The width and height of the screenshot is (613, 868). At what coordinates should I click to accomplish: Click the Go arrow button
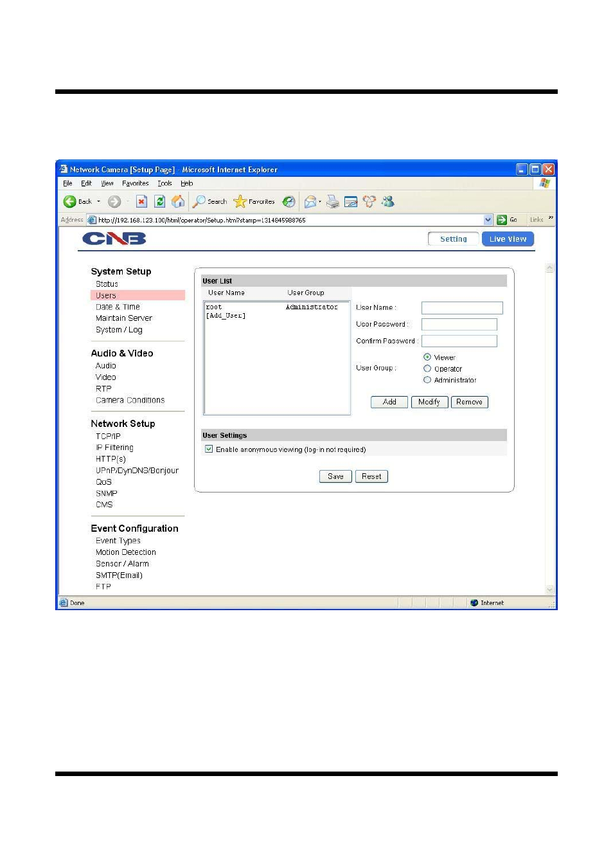pos(507,220)
